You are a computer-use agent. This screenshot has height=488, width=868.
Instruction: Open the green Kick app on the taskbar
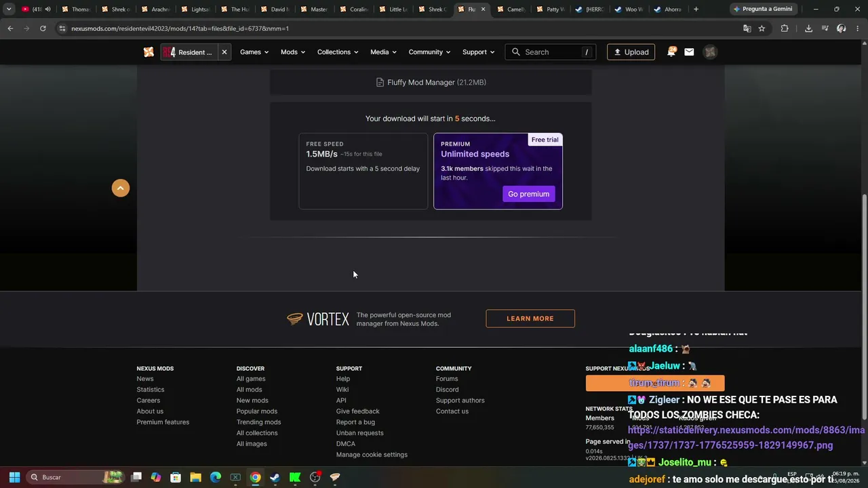pyautogui.click(x=295, y=477)
